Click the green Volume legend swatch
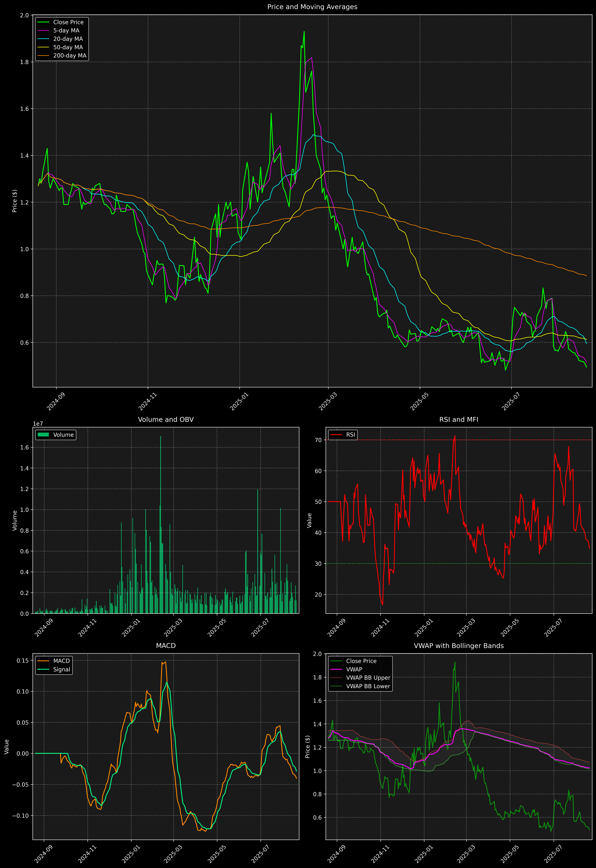596x868 pixels. click(x=43, y=435)
